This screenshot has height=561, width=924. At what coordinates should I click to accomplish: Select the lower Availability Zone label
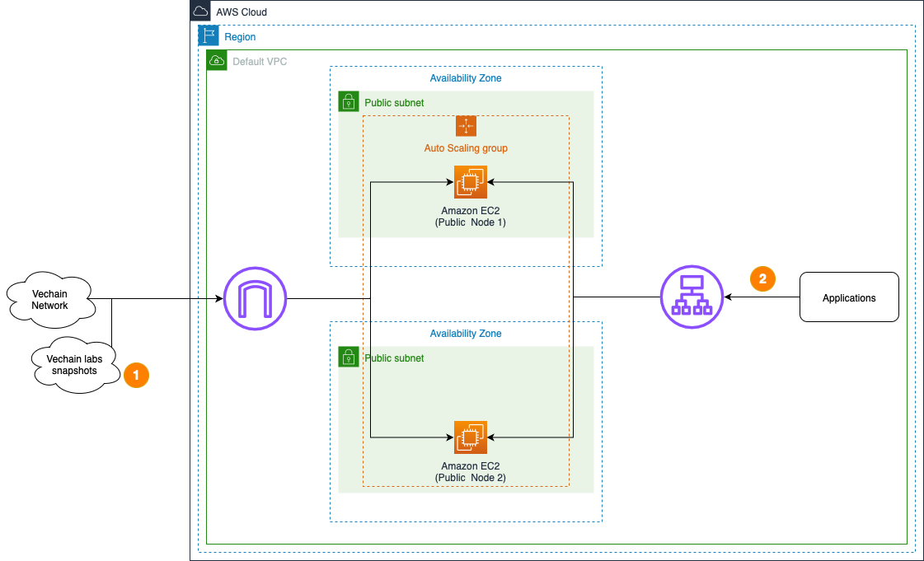466,334
